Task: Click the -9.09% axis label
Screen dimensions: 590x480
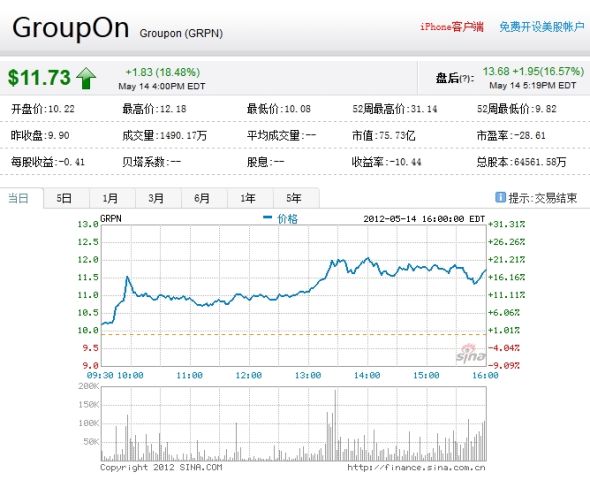Action: click(x=504, y=366)
